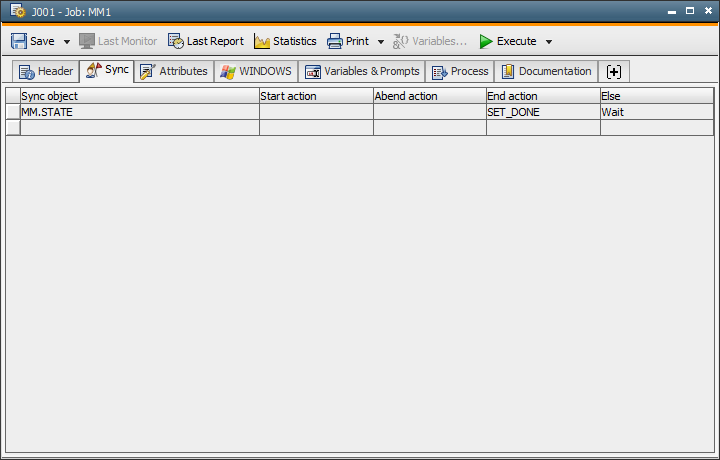Maximize the J001 job window
Image resolution: width=720 pixels, height=460 pixels.
click(x=690, y=11)
